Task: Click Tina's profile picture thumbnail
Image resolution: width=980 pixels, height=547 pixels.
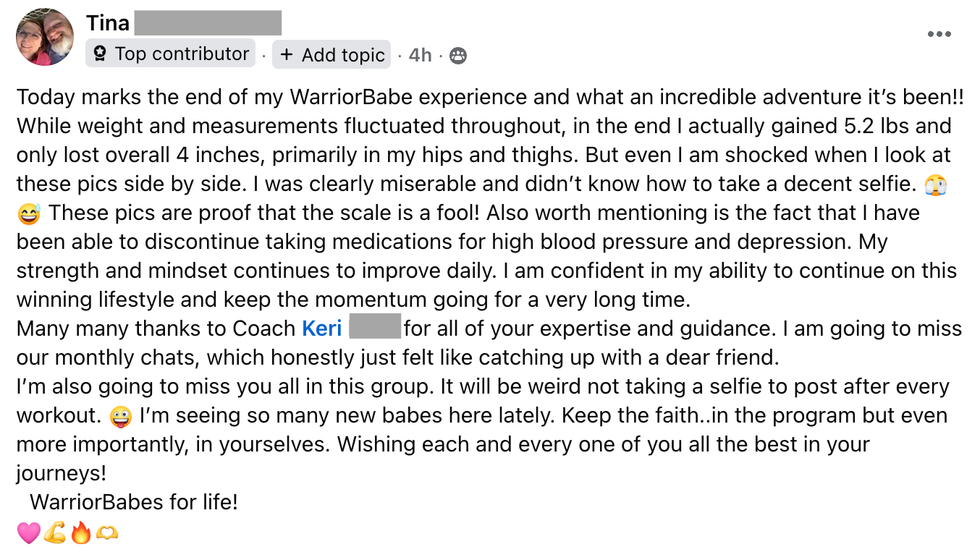Action: (x=45, y=37)
